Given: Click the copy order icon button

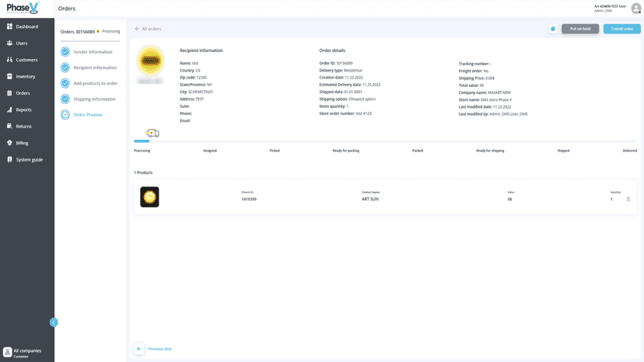Looking at the screenshot, I should tap(553, 29).
